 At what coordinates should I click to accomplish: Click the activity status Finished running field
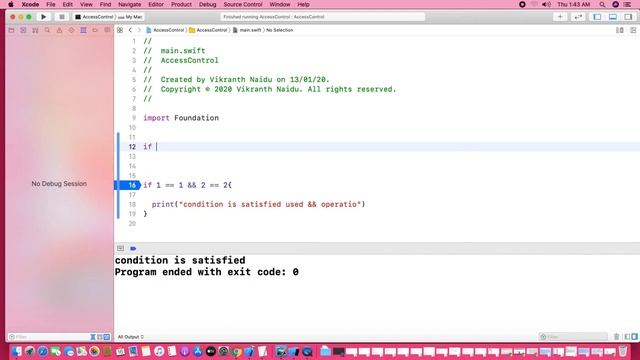point(322,17)
